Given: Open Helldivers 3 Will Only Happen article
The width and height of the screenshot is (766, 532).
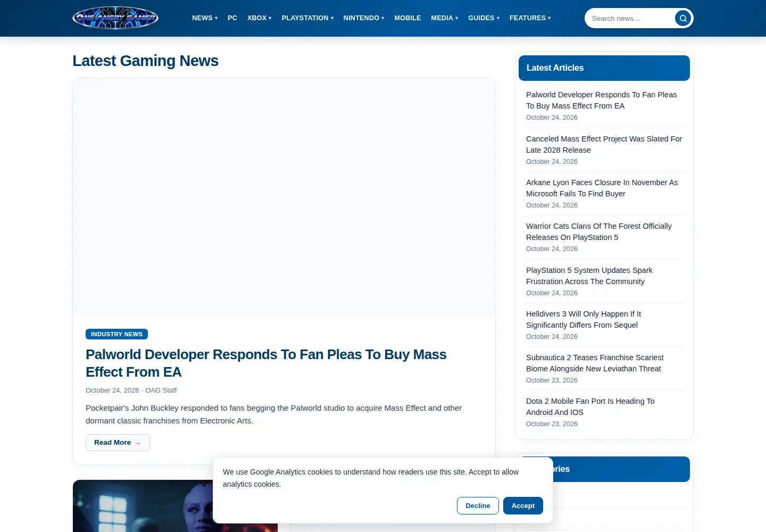Looking at the screenshot, I should coord(584,319).
